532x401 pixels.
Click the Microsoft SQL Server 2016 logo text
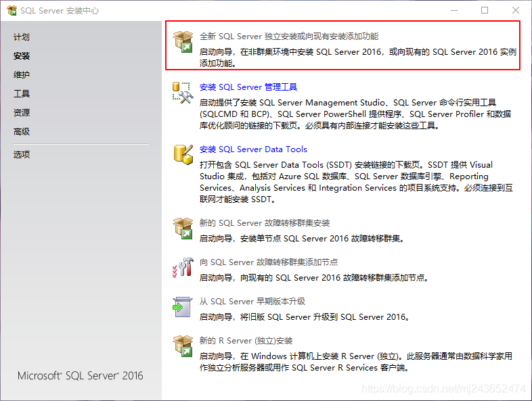[x=81, y=375]
